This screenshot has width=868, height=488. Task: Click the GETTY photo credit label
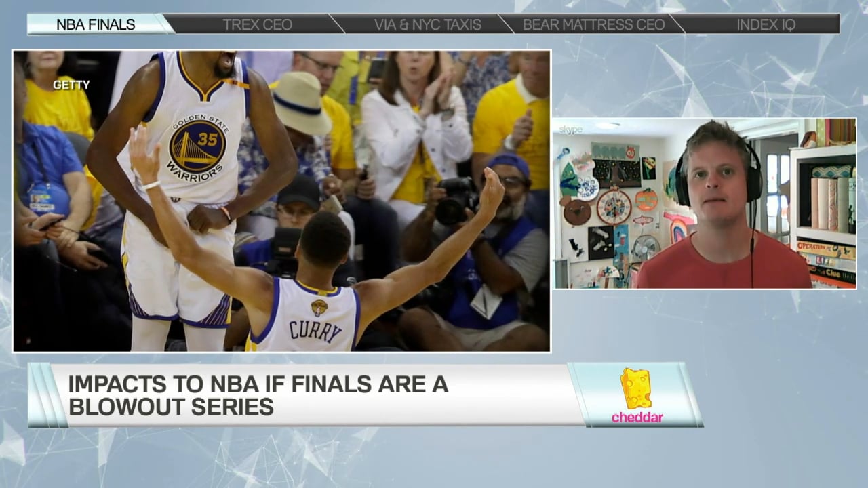(x=71, y=85)
